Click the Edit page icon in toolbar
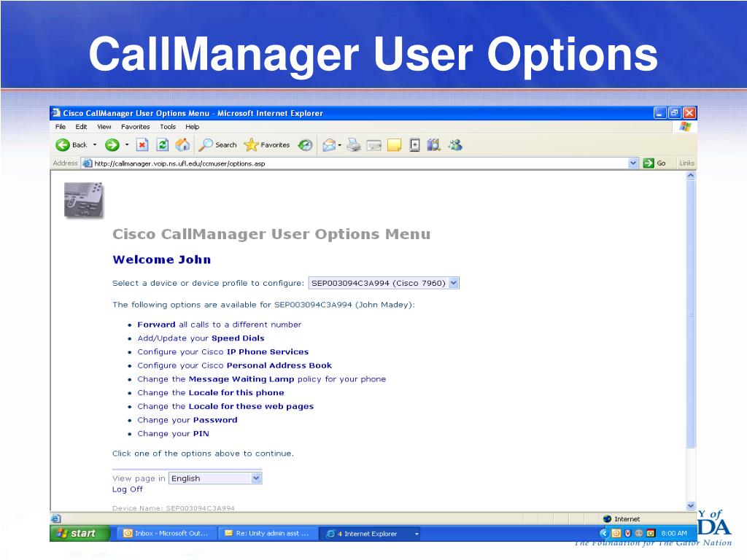 [374, 145]
